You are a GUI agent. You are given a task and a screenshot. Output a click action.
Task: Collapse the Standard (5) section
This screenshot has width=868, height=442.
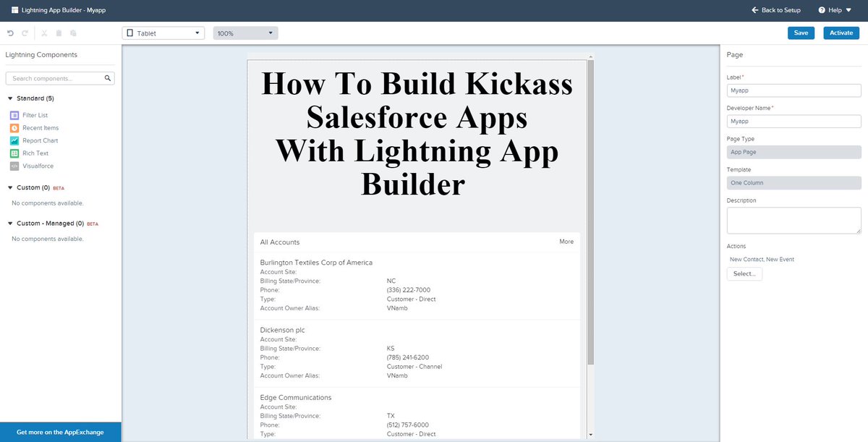pos(10,98)
